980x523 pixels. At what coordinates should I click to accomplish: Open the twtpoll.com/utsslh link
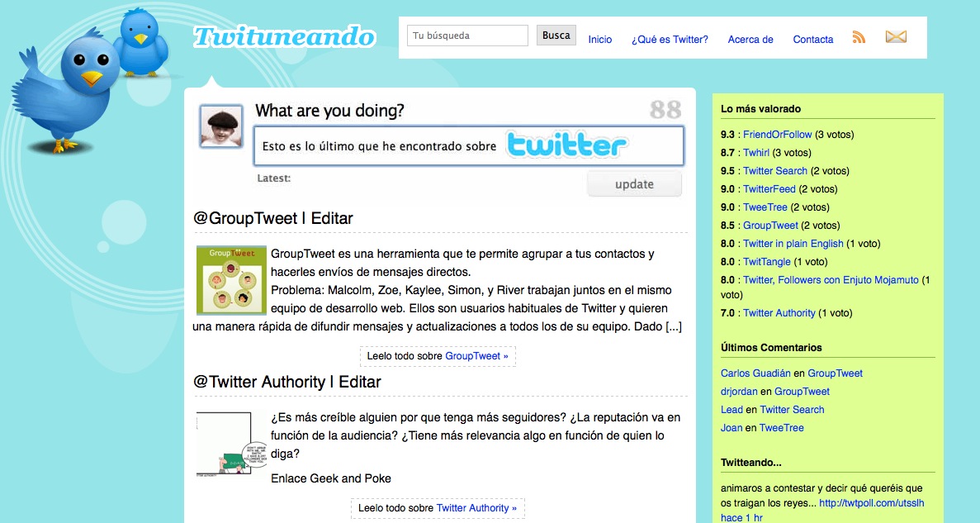[x=871, y=503]
